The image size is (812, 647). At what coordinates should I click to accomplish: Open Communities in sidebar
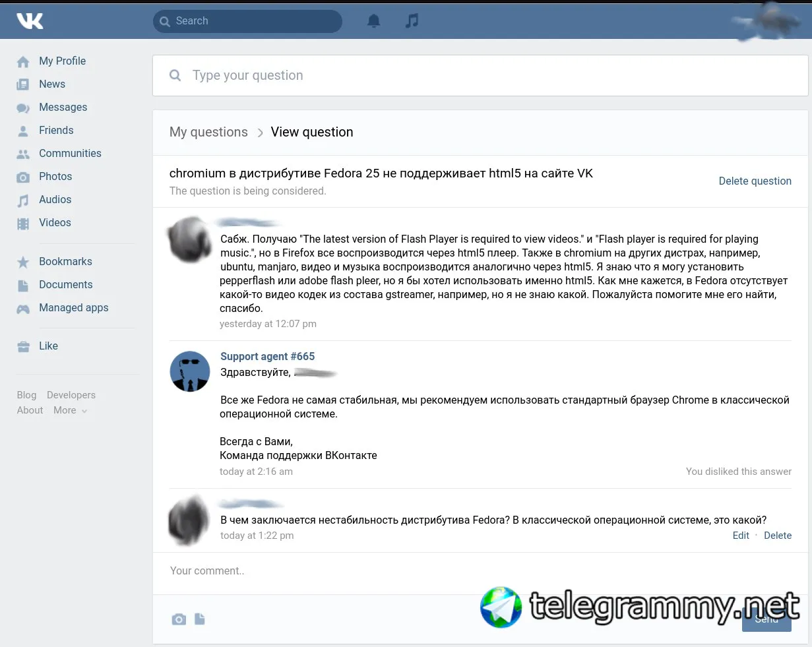tap(70, 153)
